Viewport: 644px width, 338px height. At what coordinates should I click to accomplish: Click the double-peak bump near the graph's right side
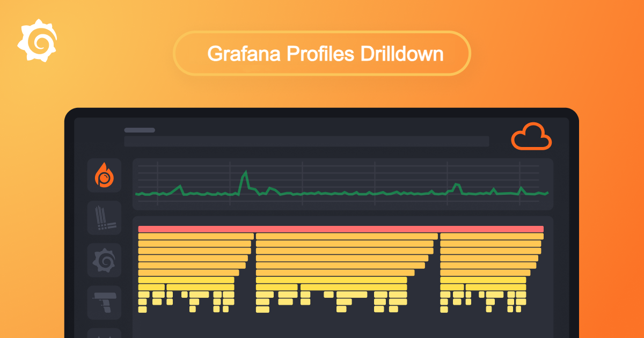click(457, 185)
